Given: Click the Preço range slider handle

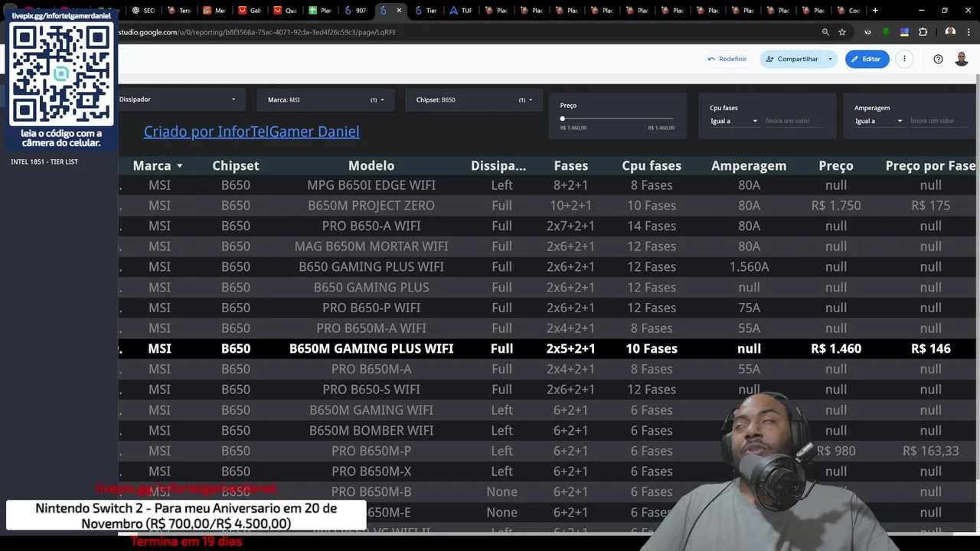Looking at the screenshot, I should point(562,119).
